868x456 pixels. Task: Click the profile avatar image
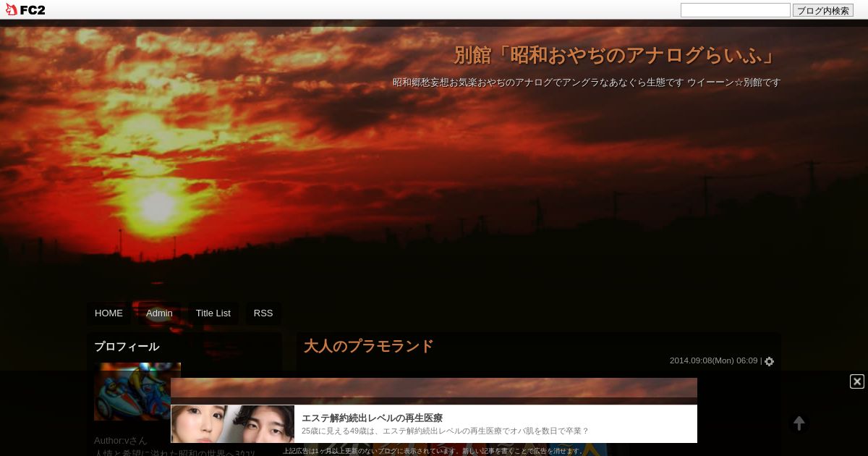point(137,392)
